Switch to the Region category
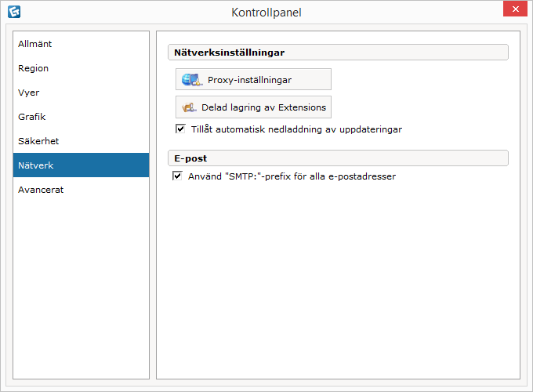 pos(34,68)
